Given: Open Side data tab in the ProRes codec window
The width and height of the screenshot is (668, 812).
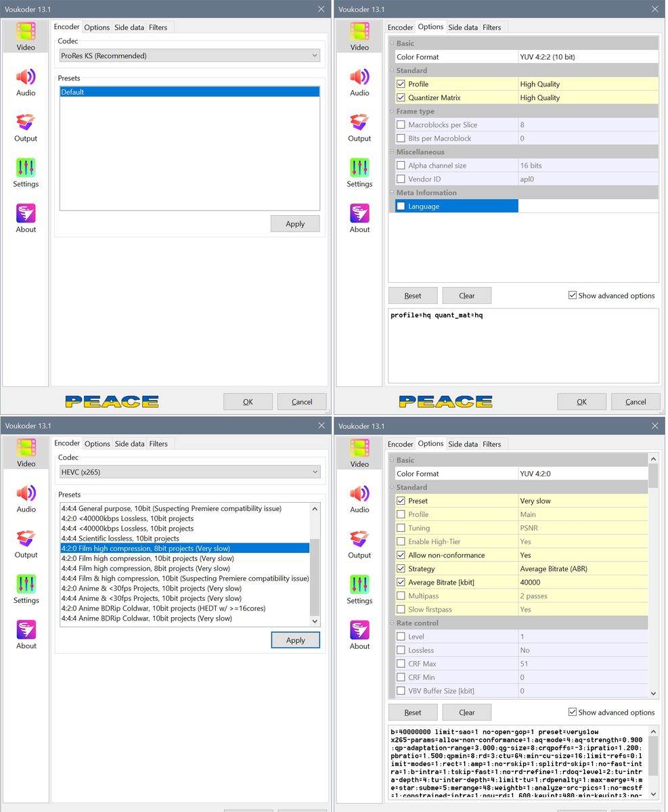Looking at the screenshot, I should click(x=129, y=27).
